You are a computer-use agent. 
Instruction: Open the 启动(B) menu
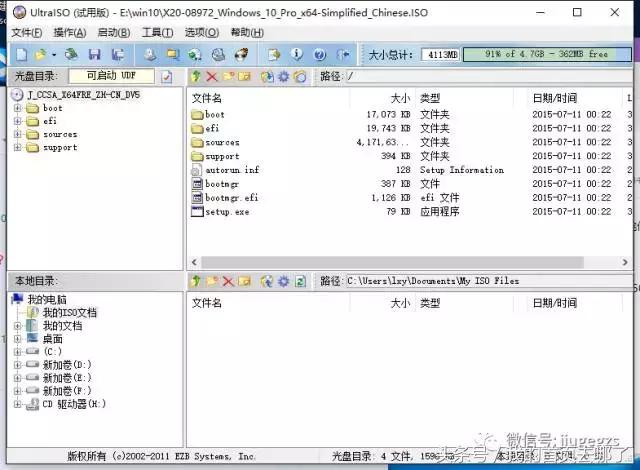(x=114, y=33)
